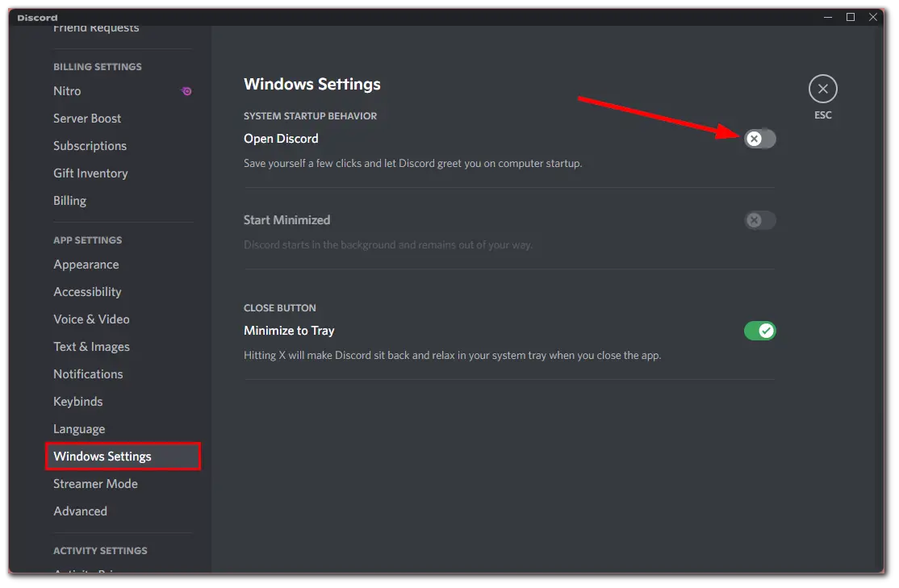Click the 'Start Minimized' setting label
The image size is (899, 588).
[x=286, y=220]
